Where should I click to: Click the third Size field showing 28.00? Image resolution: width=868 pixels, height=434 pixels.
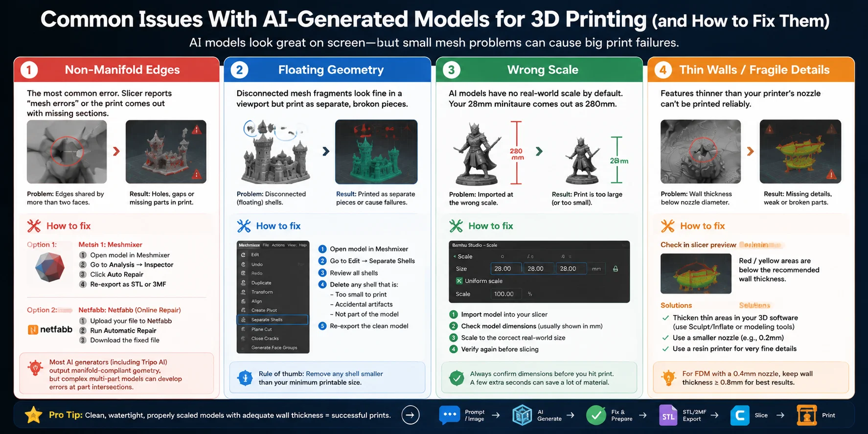pos(571,269)
